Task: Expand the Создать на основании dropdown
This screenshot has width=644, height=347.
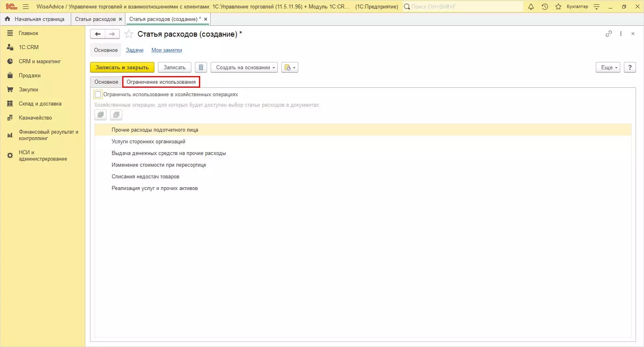Action: coord(244,67)
